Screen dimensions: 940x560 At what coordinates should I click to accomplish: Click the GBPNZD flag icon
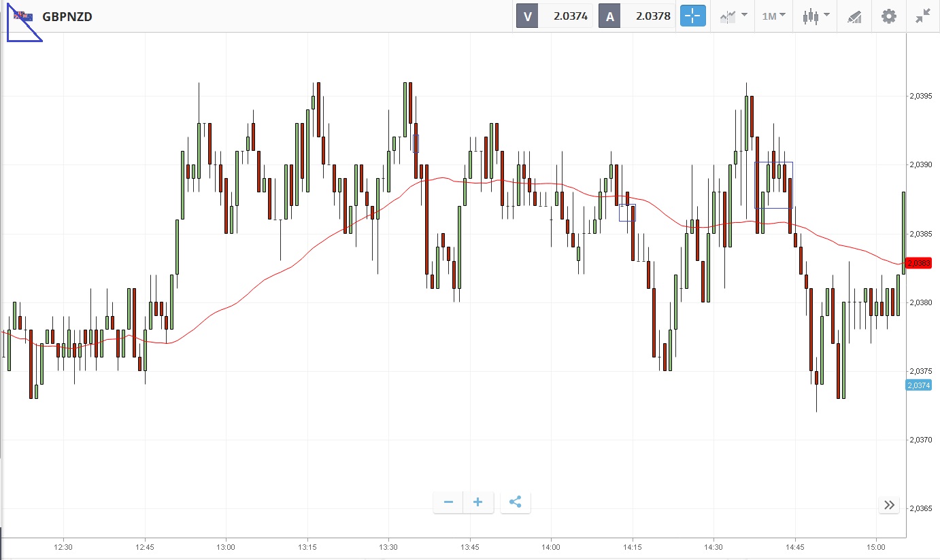23,16
